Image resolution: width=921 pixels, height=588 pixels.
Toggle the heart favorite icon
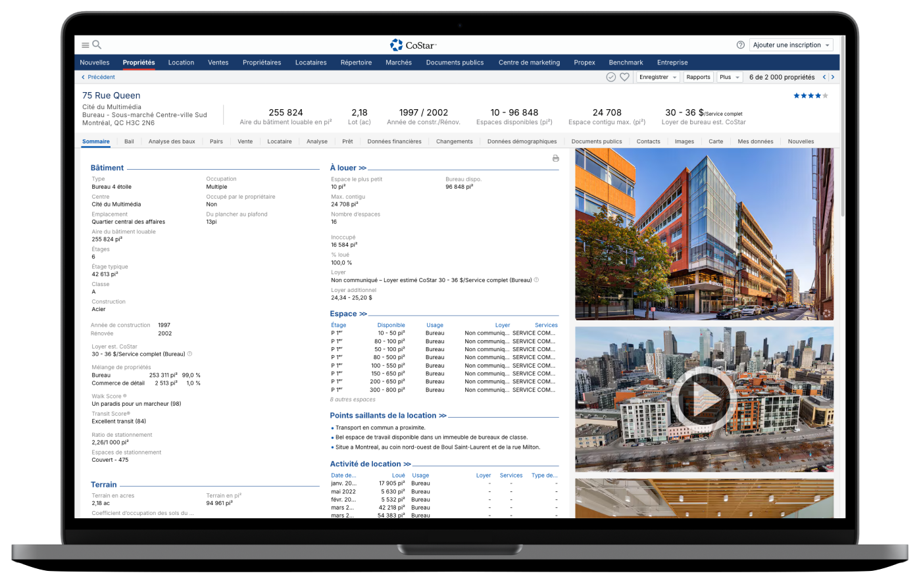click(624, 77)
